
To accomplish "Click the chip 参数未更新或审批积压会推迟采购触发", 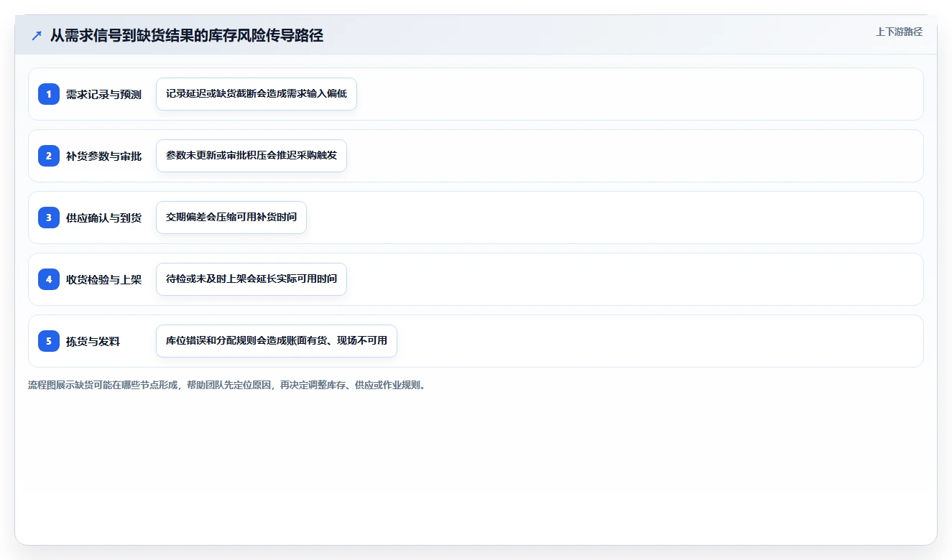I will [251, 156].
